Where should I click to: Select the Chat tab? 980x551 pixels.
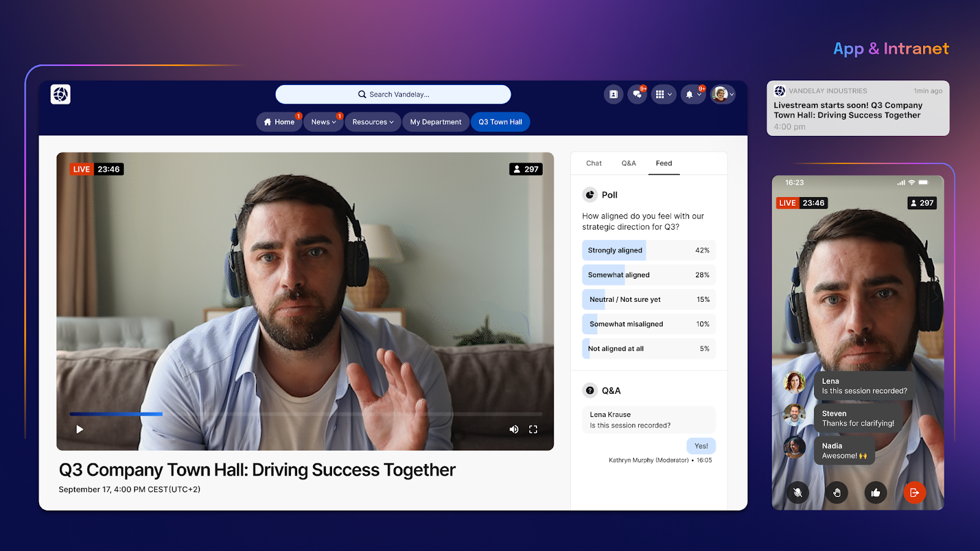pos(593,163)
